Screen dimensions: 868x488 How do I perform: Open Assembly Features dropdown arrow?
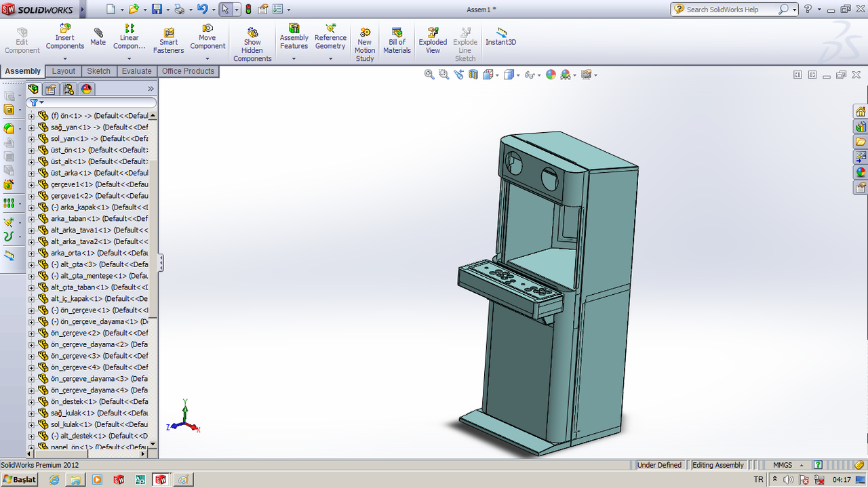pyautogui.click(x=294, y=58)
